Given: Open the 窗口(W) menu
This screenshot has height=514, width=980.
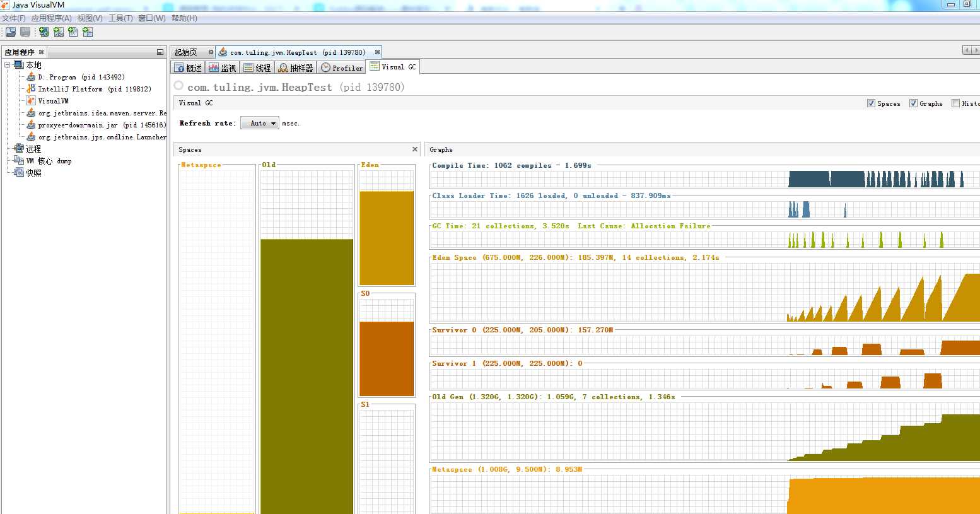Looking at the screenshot, I should [x=151, y=18].
